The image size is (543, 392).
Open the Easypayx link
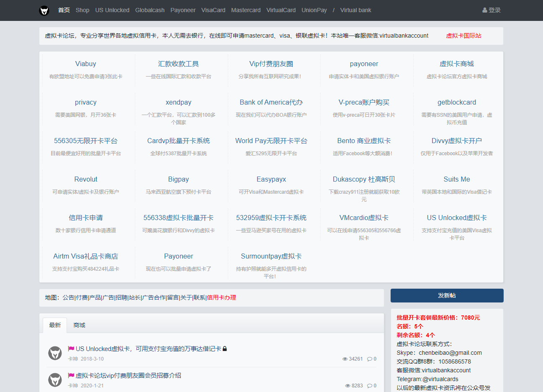click(x=271, y=179)
